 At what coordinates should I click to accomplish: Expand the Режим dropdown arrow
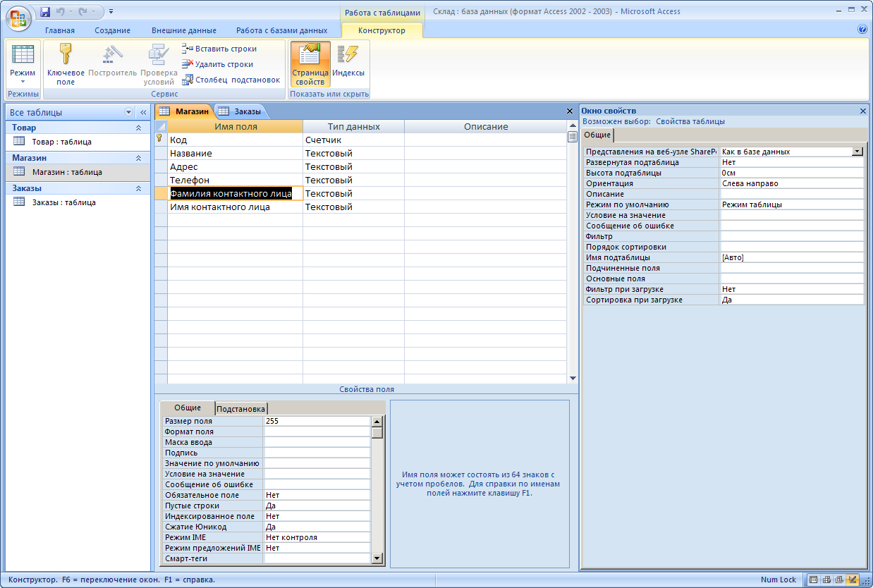23,82
